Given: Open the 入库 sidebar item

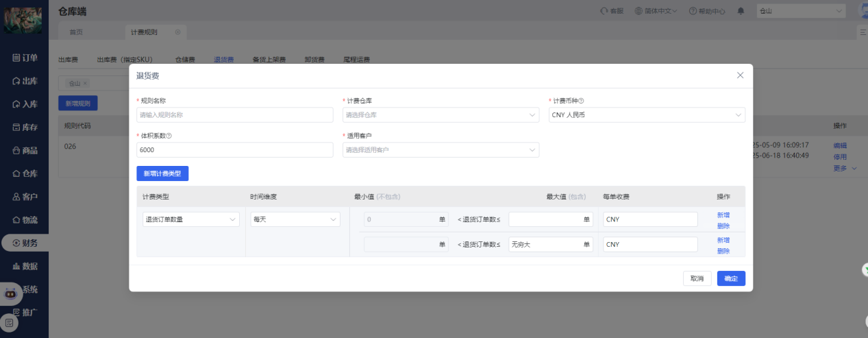Looking at the screenshot, I should (x=25, y=104).
